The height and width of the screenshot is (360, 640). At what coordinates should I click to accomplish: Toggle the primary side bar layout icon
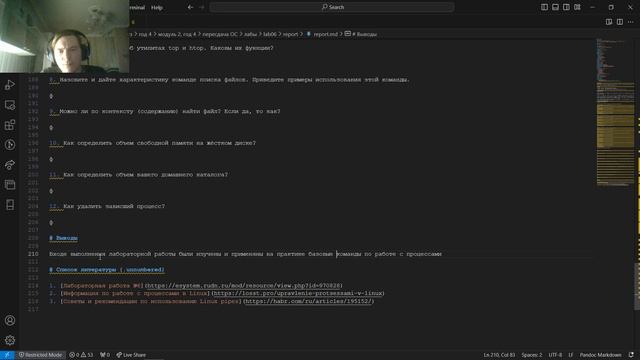coord(544,7)
